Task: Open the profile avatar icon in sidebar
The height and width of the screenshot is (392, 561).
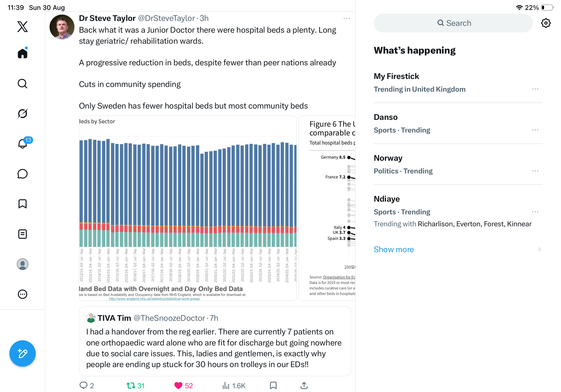Action: tap(23, 264)
